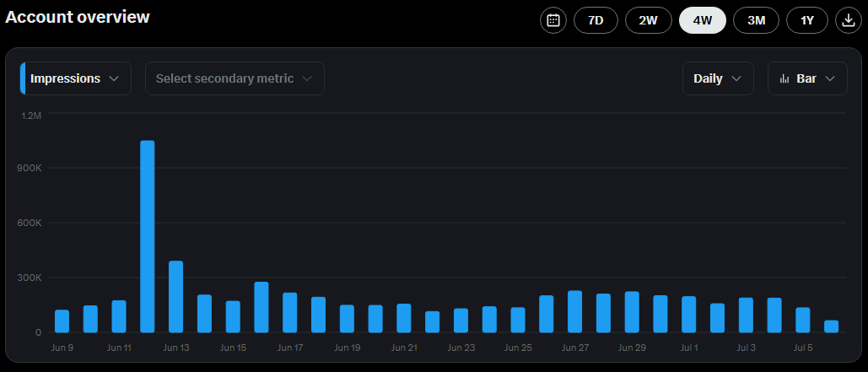
Task: Open the Impressions primary metric dropdown
Action: point(76,78)
